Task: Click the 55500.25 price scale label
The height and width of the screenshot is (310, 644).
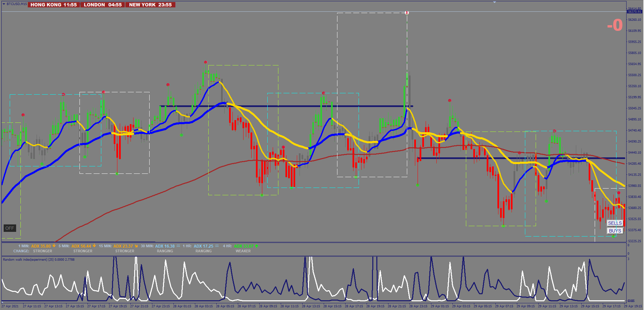Action: point(634,75)
